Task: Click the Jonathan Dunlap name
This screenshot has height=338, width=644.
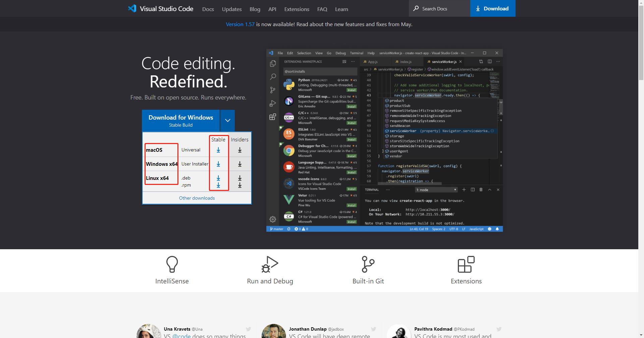Action: click(x=308, y=329)
